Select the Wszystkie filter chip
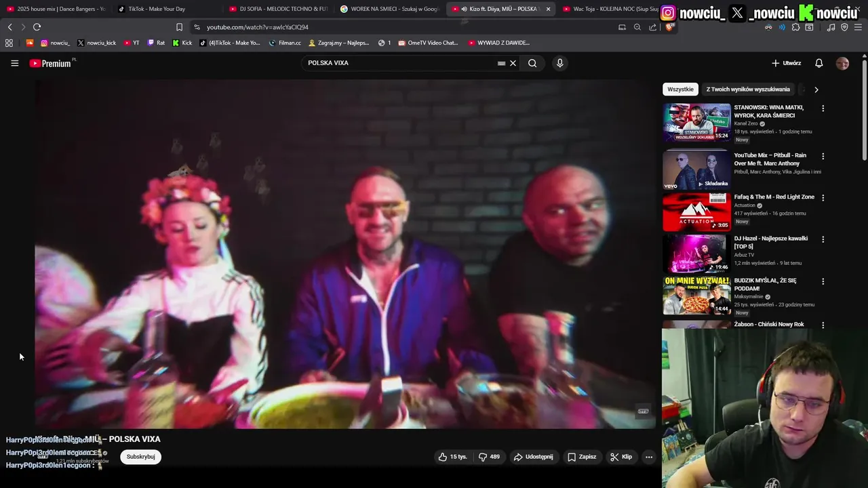This screenshot has height=488, width=868. (680, 89)
